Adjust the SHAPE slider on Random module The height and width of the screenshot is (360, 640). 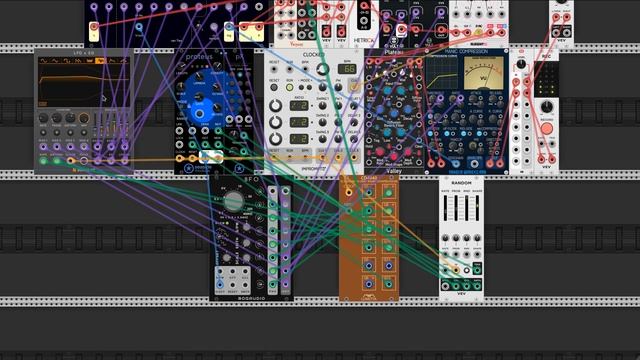477,208
